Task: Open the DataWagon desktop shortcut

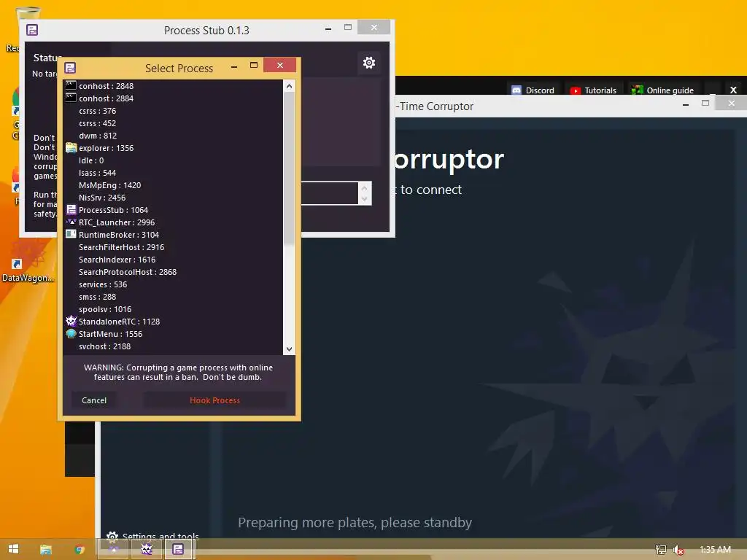Action: coord(28,262)
